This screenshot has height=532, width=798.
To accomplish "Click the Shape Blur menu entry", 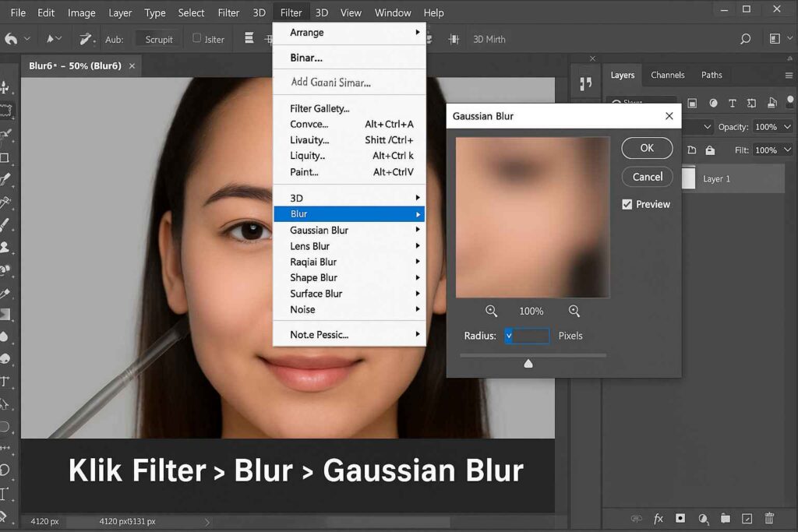I will coord(350,278).
